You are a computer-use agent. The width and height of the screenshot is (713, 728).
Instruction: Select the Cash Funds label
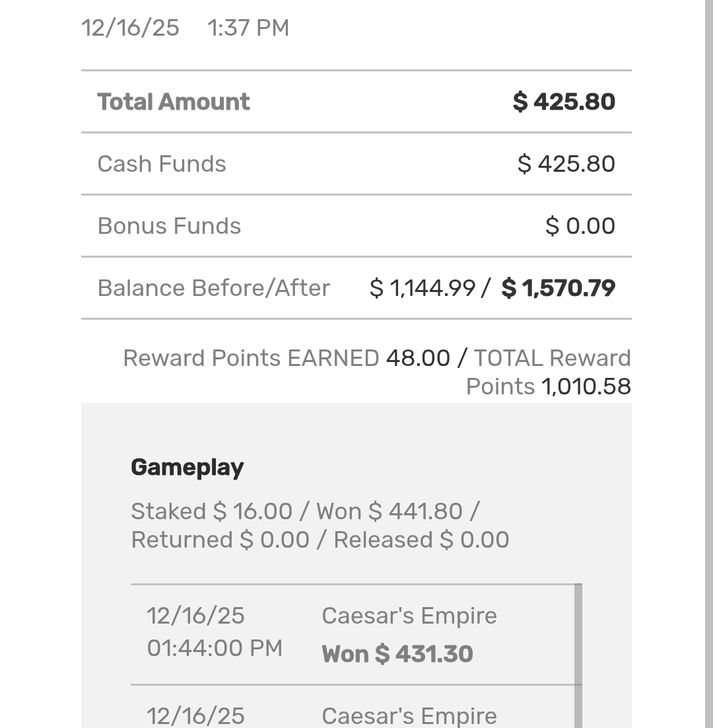(x=162, y=164)
